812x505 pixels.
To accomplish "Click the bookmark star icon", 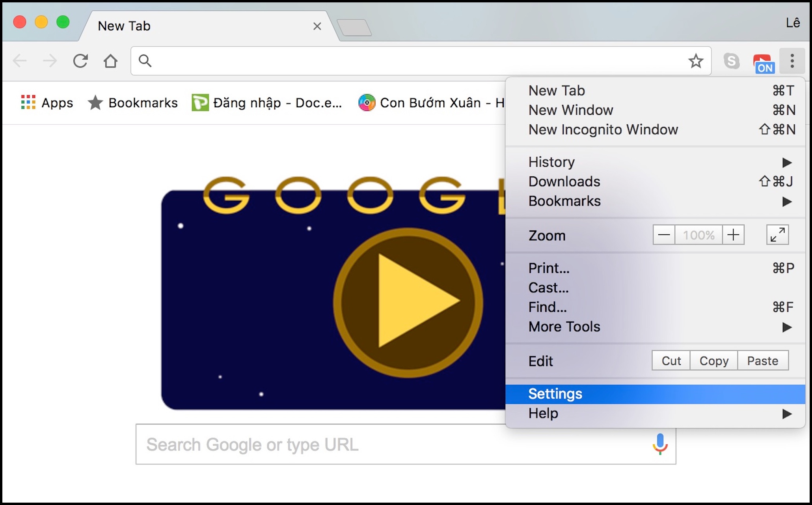I will tap(698, 61).
